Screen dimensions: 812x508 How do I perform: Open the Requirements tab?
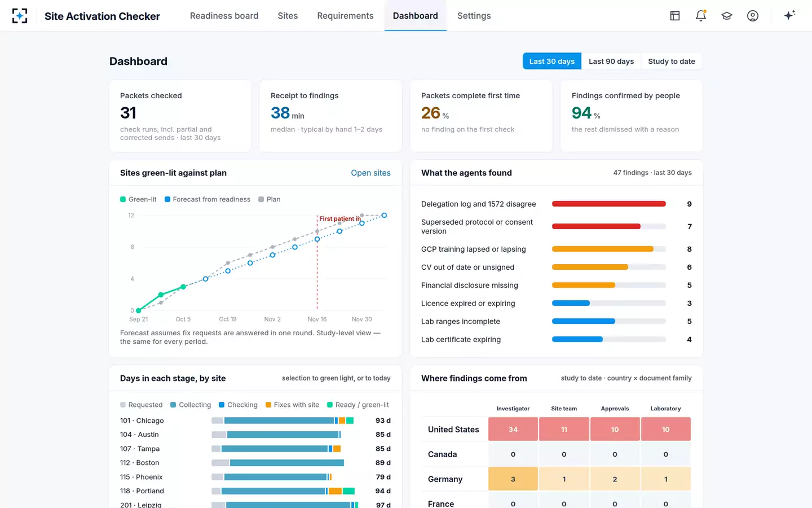point(345,16)
